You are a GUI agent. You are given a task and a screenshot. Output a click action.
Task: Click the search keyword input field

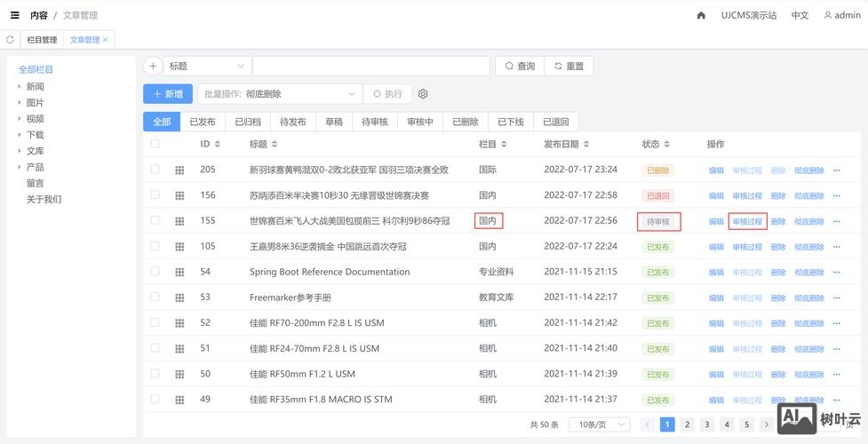point(370,66)
